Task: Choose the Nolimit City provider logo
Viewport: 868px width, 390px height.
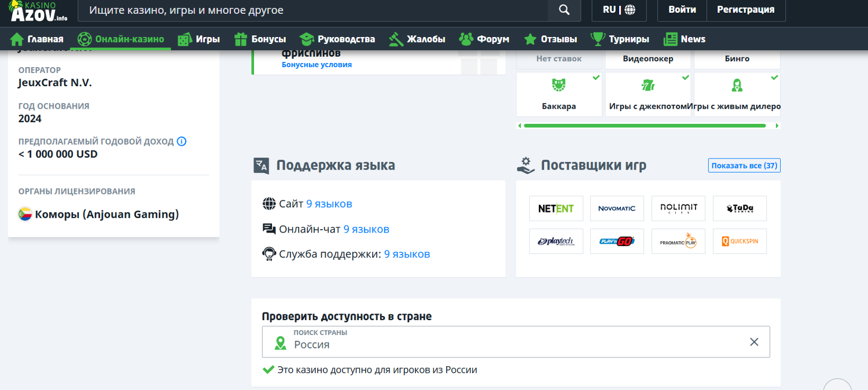Action: point(678,208)
